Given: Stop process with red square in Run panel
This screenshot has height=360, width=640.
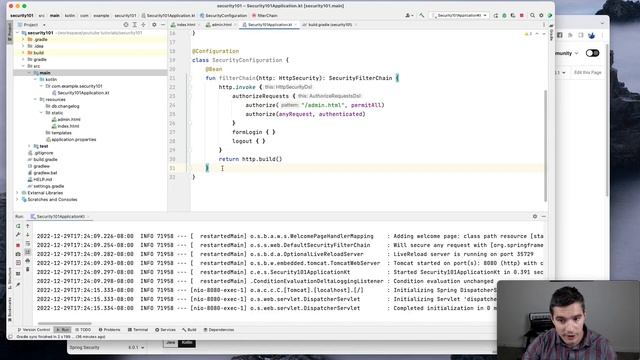Looking at the screenshot, I should 18,245.
